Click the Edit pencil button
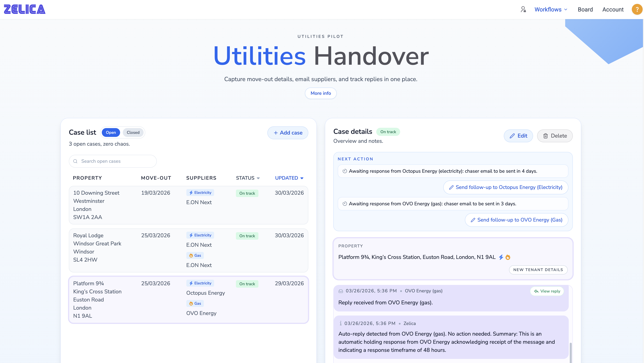Image resolution: width=644 pixels, height=363 pixels. coord(518,136)
